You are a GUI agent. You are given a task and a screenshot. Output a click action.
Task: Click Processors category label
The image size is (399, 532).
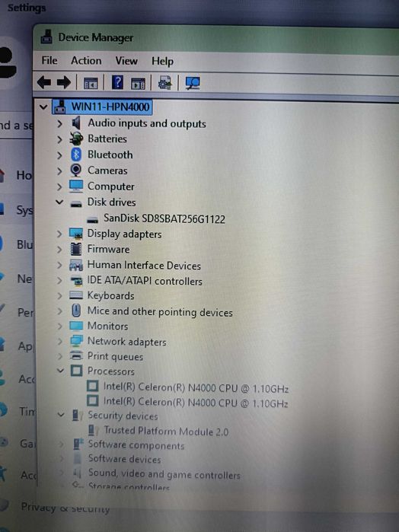(x=111, y=371)
